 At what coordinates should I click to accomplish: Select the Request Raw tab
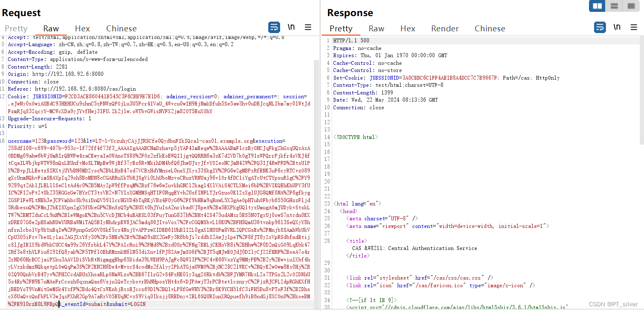51,28
